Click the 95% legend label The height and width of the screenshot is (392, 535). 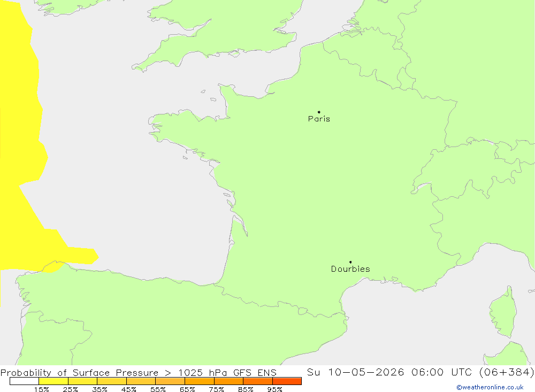[x=274, y=389]
